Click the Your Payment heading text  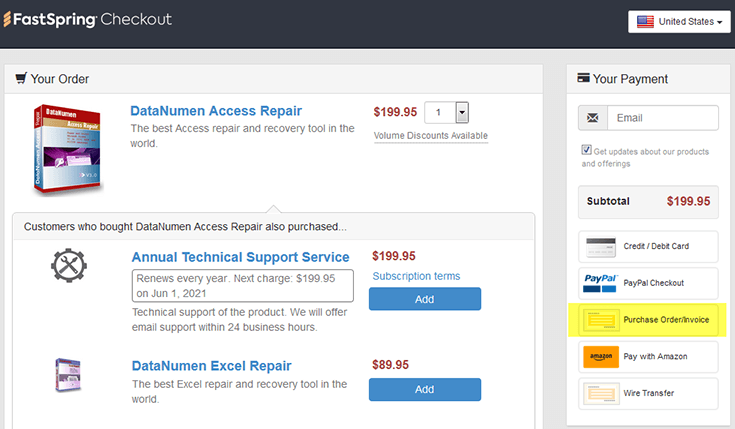[x=630, y=79]
